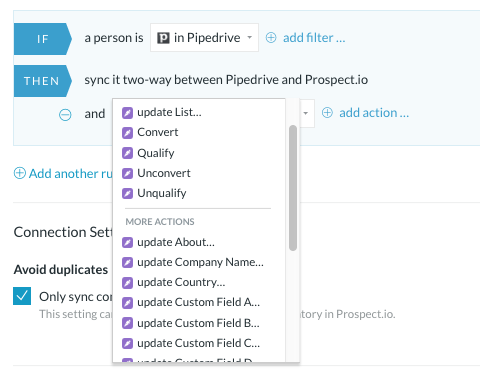Click the purple icon beside Unqualify
480x375 pixels.
[x=127, y=193]
